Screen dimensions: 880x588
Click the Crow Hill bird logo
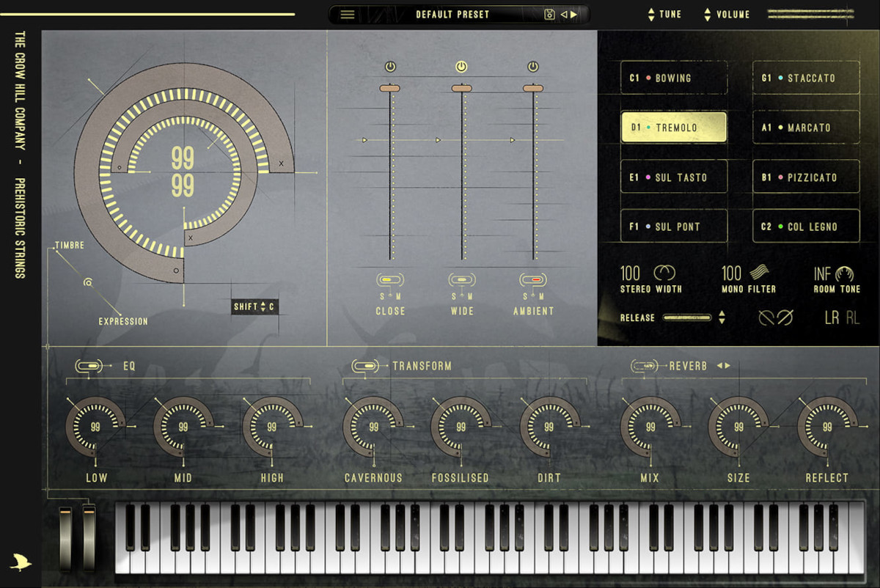[21, 562]
